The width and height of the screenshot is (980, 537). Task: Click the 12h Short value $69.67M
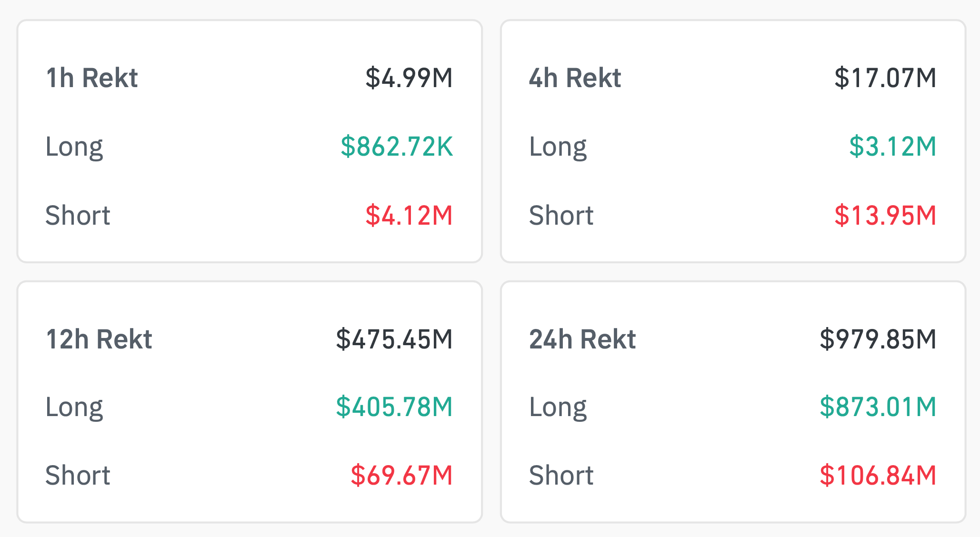pyautogui.click(x=401, y=475)
